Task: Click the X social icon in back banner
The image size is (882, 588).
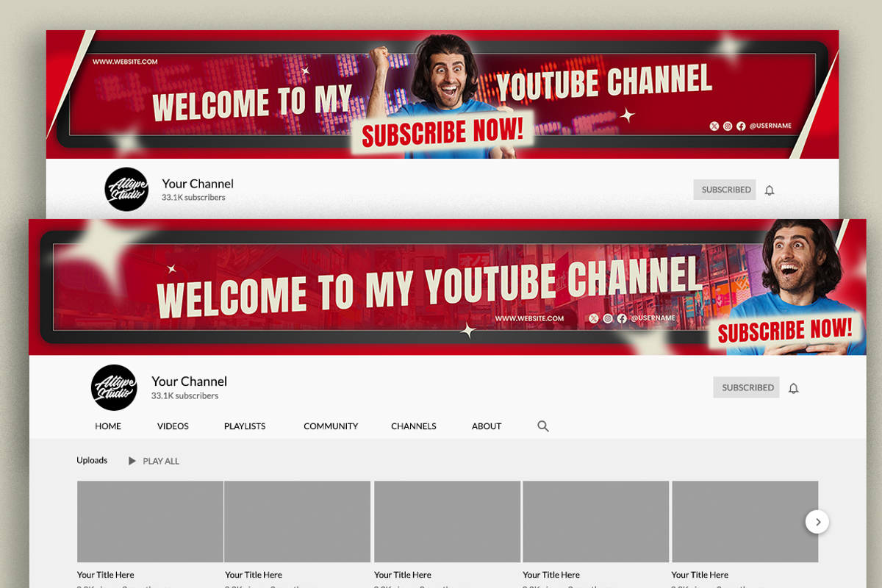Action: click(x=714, y=126)
